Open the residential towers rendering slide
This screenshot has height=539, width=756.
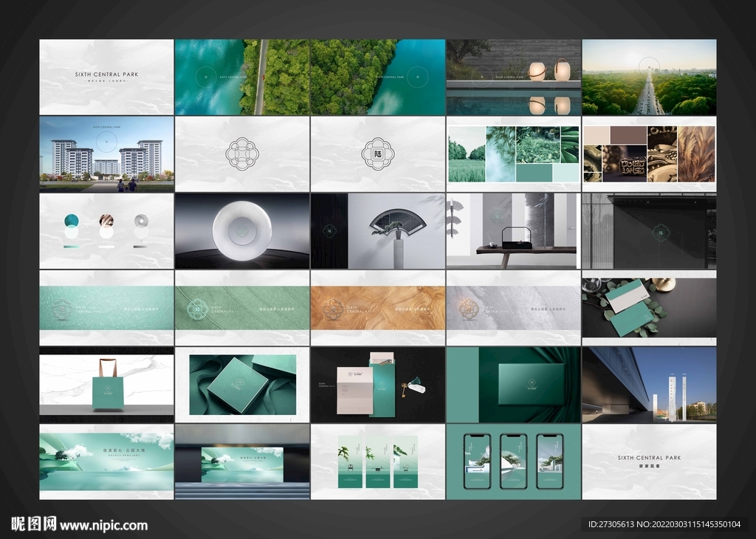pos(106,154)
